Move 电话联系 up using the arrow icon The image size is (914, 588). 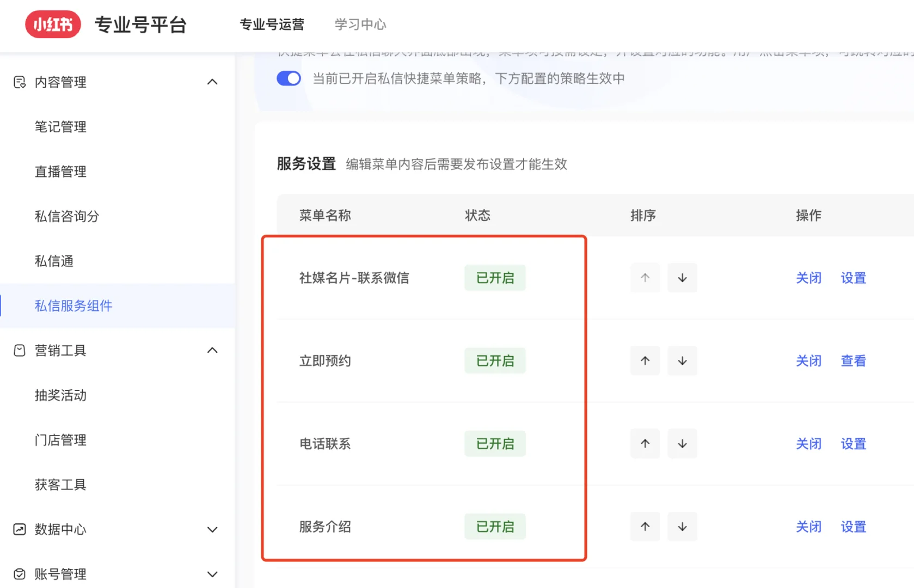[645, 443]
